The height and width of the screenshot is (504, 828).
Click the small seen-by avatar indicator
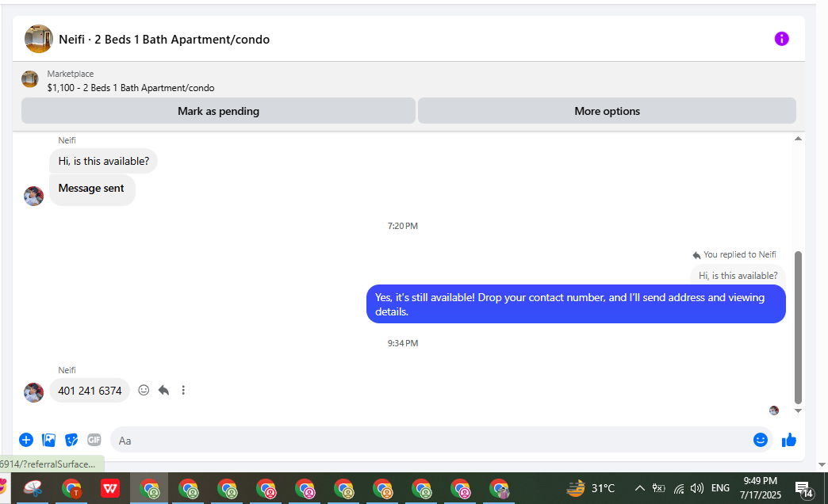point(774,410)
